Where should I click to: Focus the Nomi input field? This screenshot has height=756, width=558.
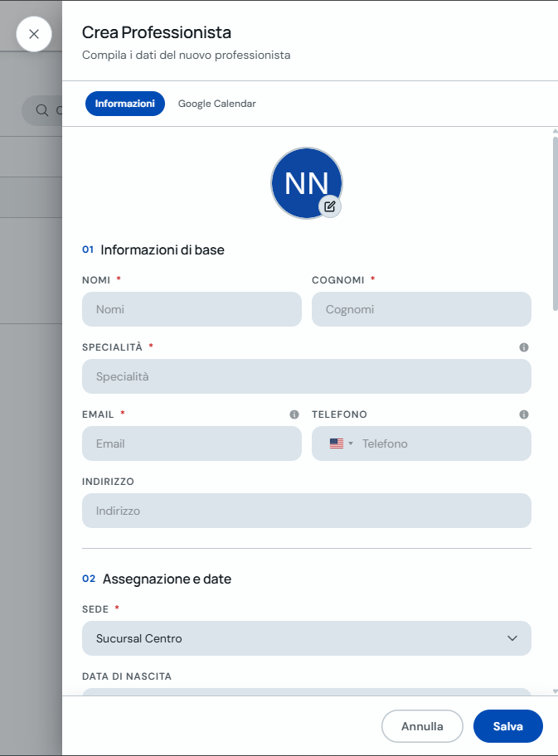coord(192,309)
